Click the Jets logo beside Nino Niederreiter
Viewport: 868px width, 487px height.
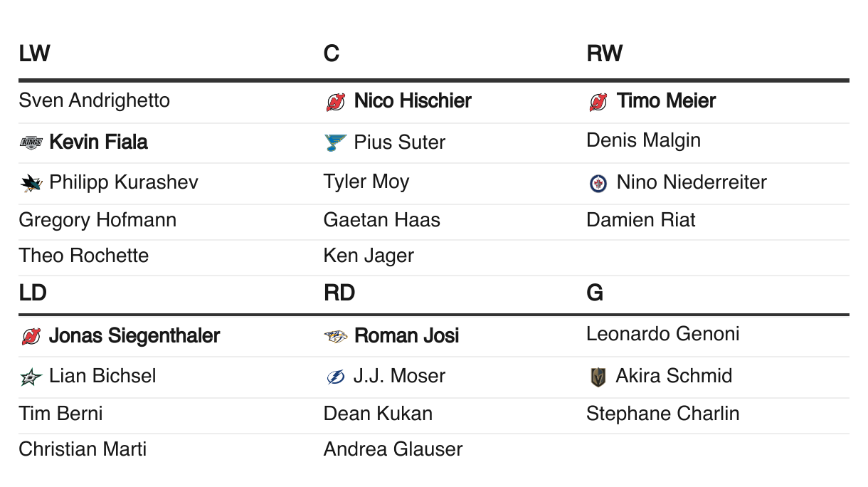tap(598, 183)
